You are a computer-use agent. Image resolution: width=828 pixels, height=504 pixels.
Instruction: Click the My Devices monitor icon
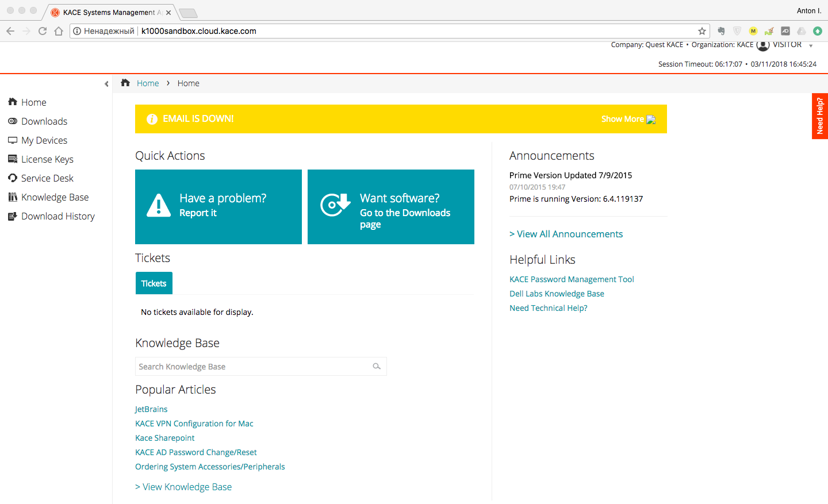[x=13, y=140]
